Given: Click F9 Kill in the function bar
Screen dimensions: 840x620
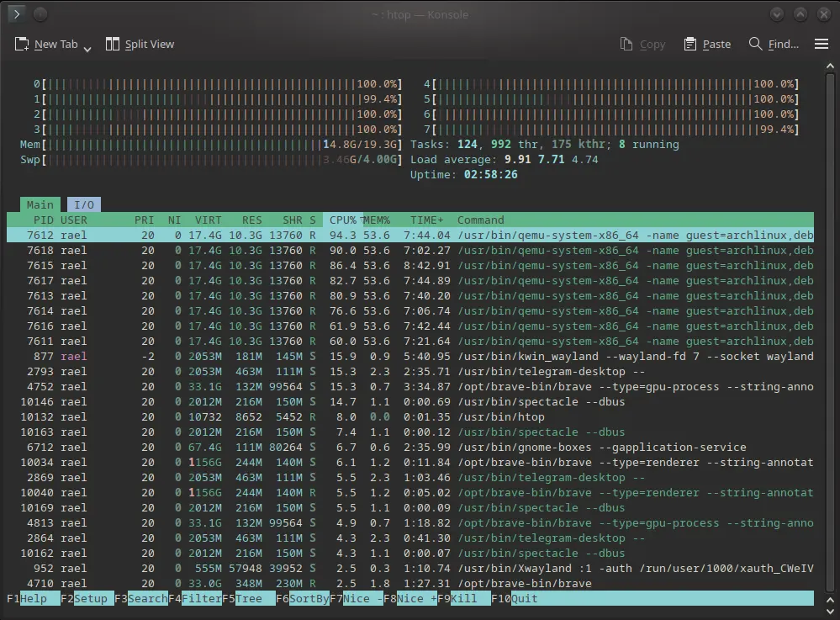Looking at the screenshot, I should tap(464, 599).
